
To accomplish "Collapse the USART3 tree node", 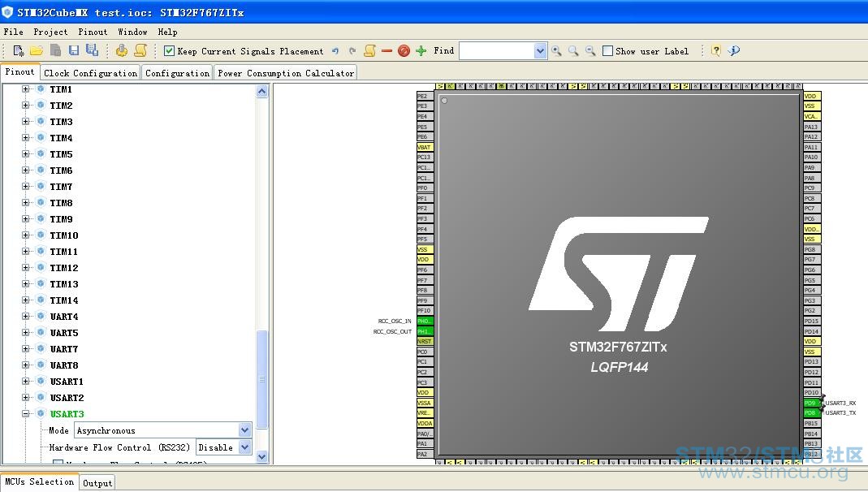I will [25, 413].
